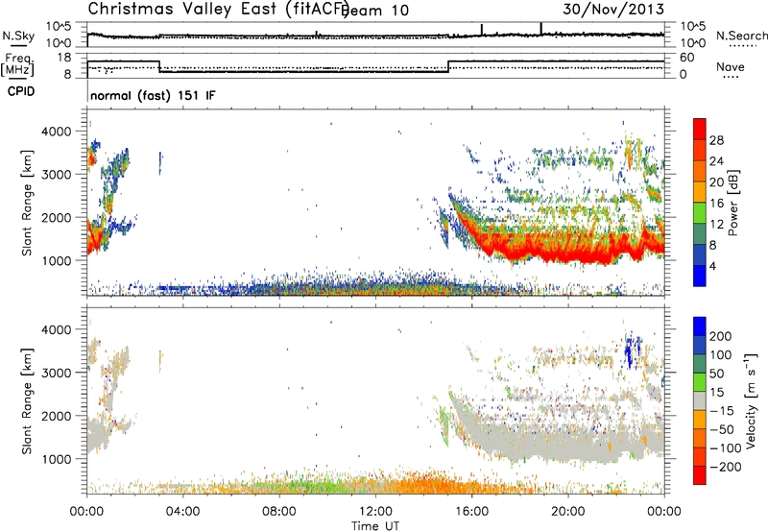Image resolution: width=768 pixels, height=532 pixels.
Task: Select the text "normal (fast) 151 IF"
Action: click(153, 95)
